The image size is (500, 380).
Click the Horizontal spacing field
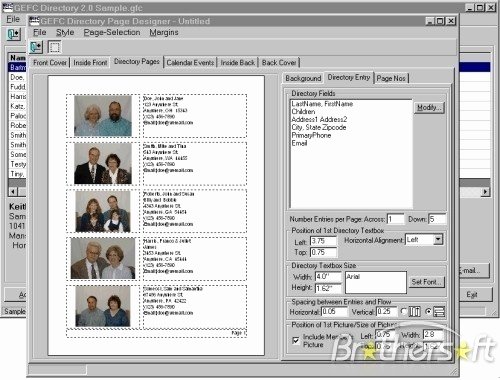point(334,312)
